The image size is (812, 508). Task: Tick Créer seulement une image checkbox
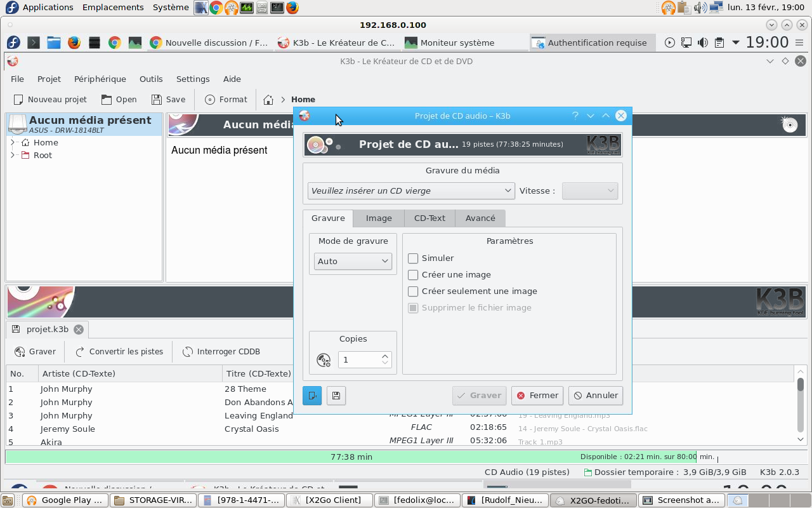413,291
